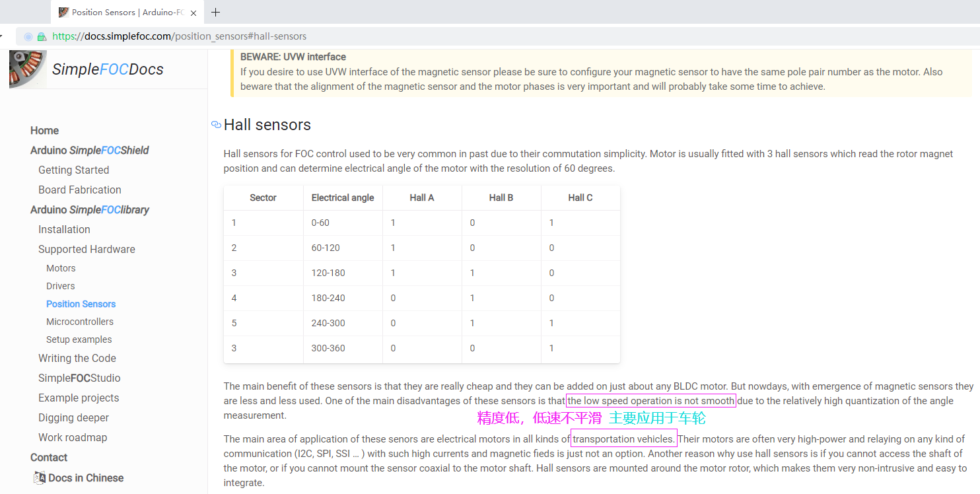Select Microcontrollers in the sidebar navigation
Image resolution: width=980 pixels, height=494 pixels.
(80, 321)
